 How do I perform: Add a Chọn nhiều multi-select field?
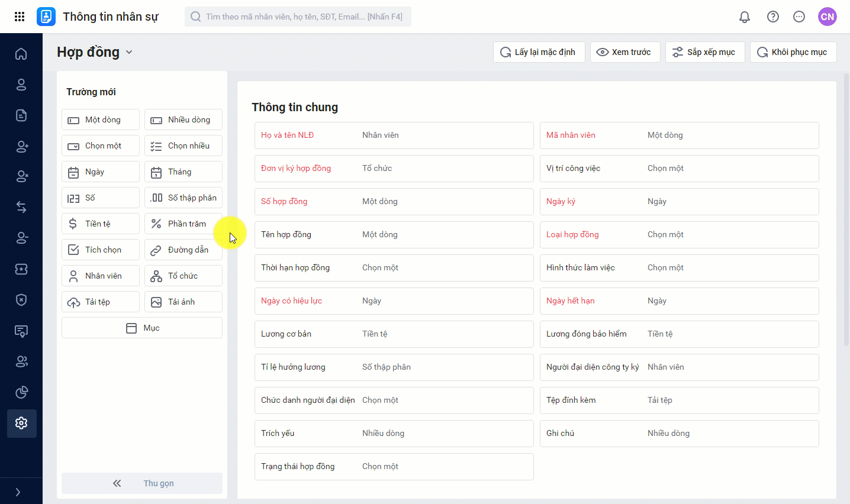pos(183,146)
